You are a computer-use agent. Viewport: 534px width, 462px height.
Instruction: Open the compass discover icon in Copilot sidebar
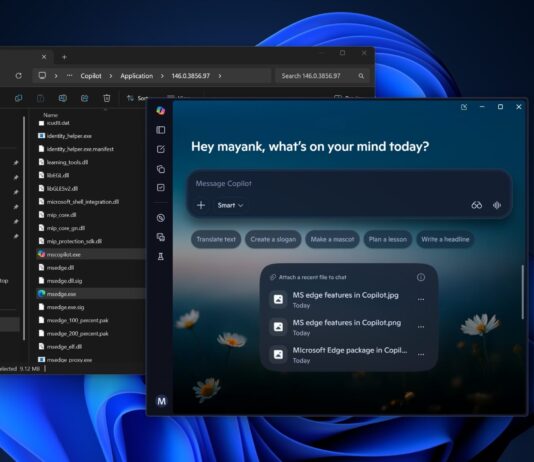pos(161,218)
